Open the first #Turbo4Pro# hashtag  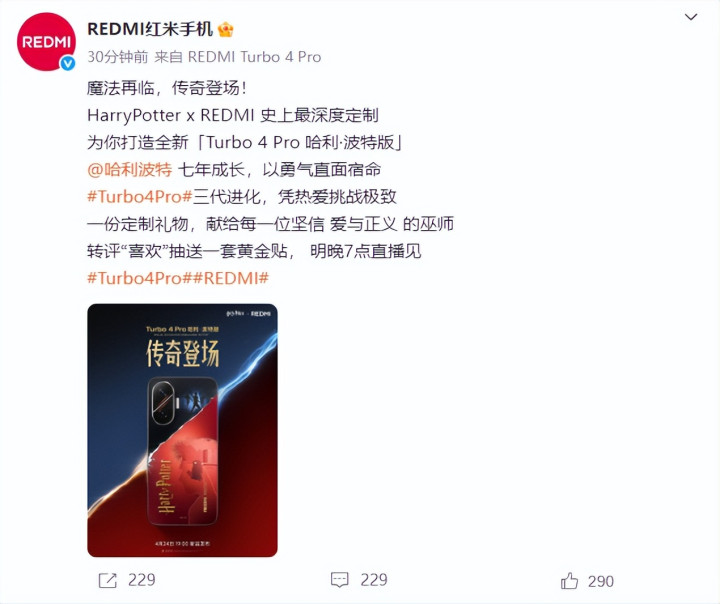pos(140,197)
